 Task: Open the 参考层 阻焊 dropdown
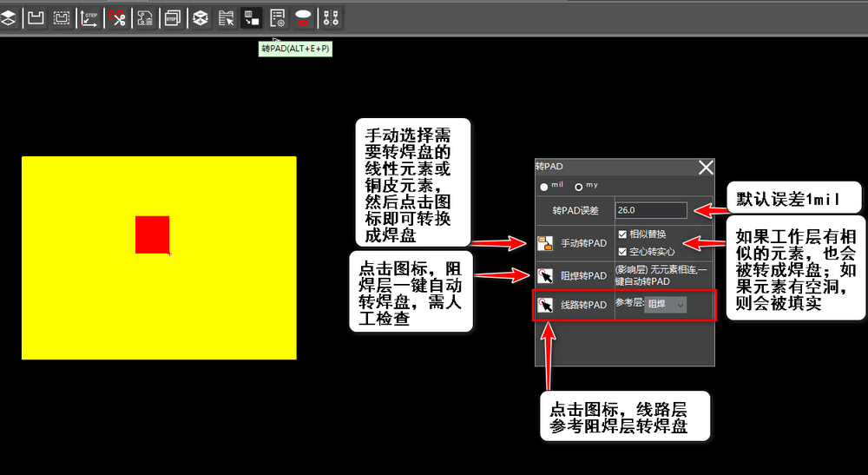pyautogui.click(x=666, y=304)
